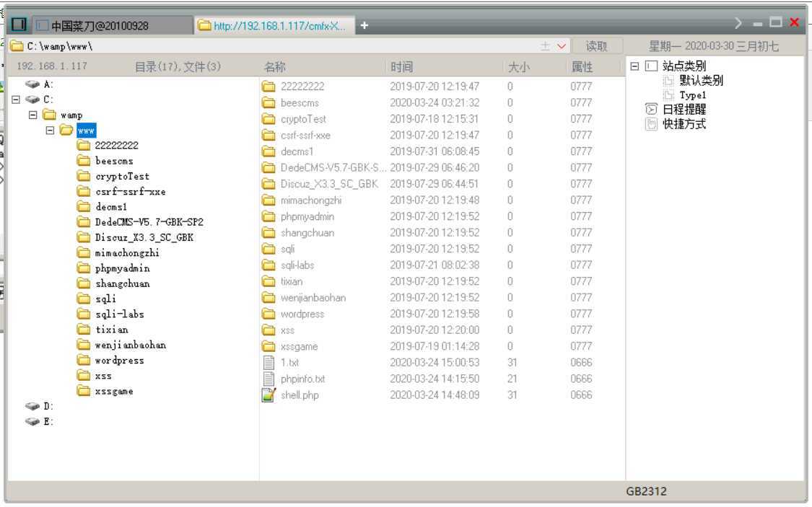This screenshot has height=507, width=812.
Task: Select the highlighted www tree folder
Action: coord(86,131)
